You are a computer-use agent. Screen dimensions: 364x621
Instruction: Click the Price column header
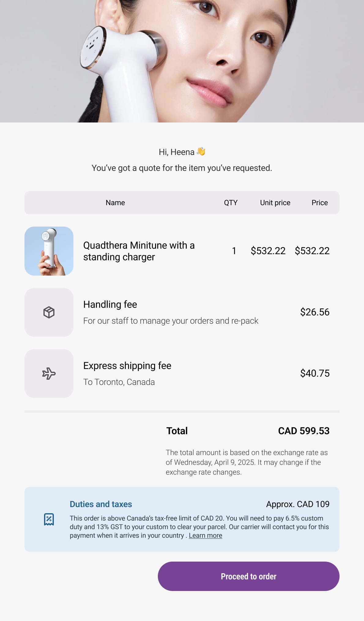(x=320, y=203)
